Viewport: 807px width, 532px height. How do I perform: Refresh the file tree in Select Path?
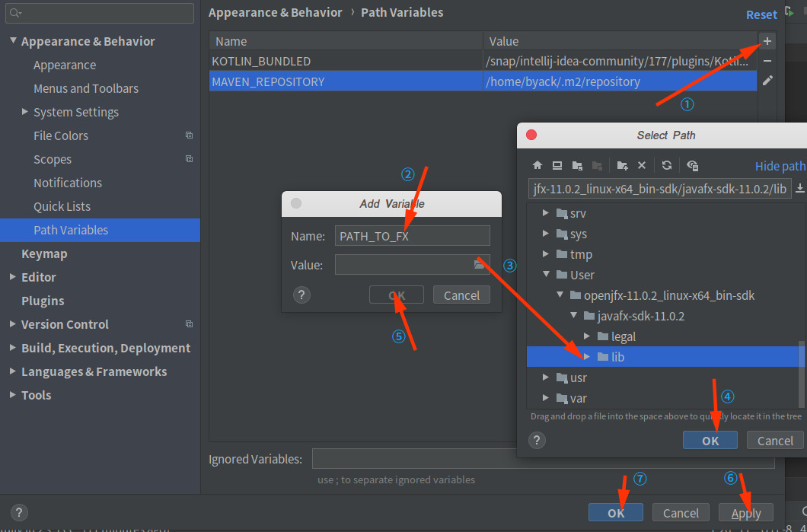click(666, 165)
